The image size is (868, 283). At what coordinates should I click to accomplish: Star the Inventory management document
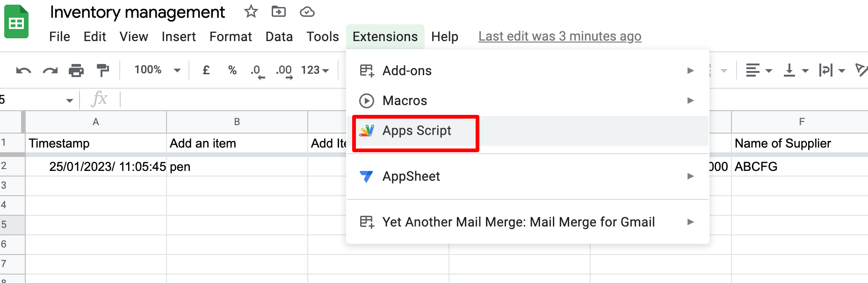(251, 11)
